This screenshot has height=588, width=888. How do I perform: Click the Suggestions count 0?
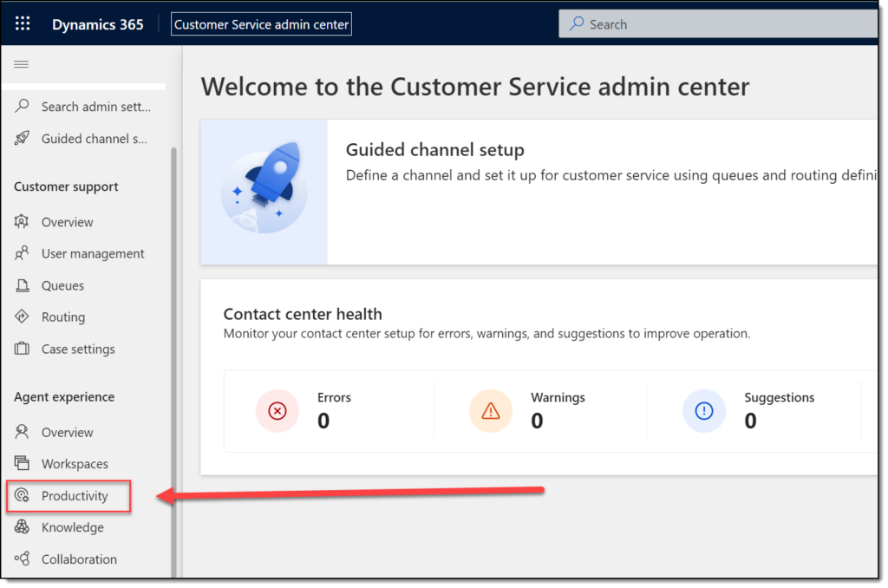pyautogui.click(x=750, y=421)
